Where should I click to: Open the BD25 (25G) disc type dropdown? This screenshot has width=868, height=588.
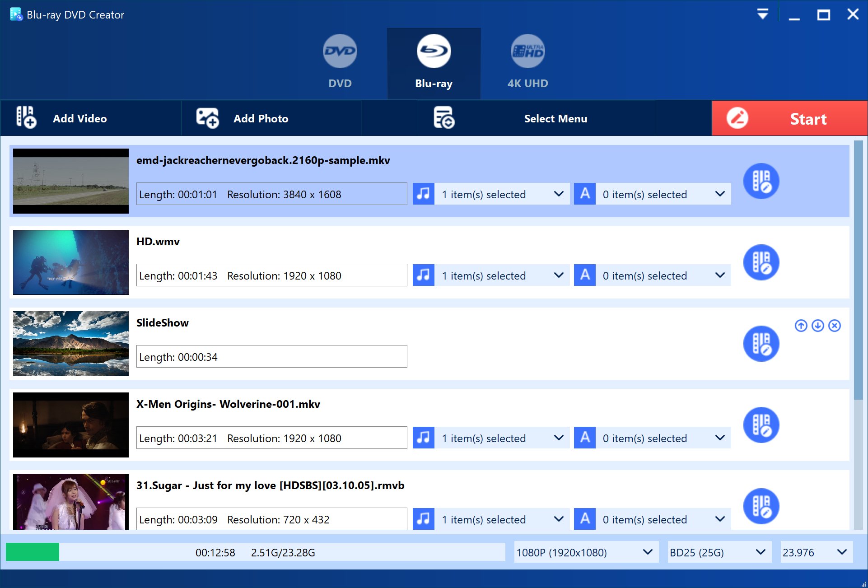[719, 552]
